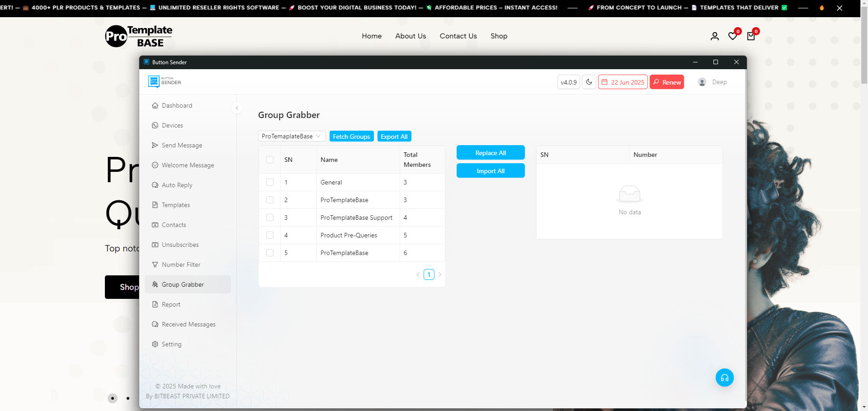This screenshot has width=868, height=411.
Task: Open the Dashboard menu item
Action: coord(188,105)
